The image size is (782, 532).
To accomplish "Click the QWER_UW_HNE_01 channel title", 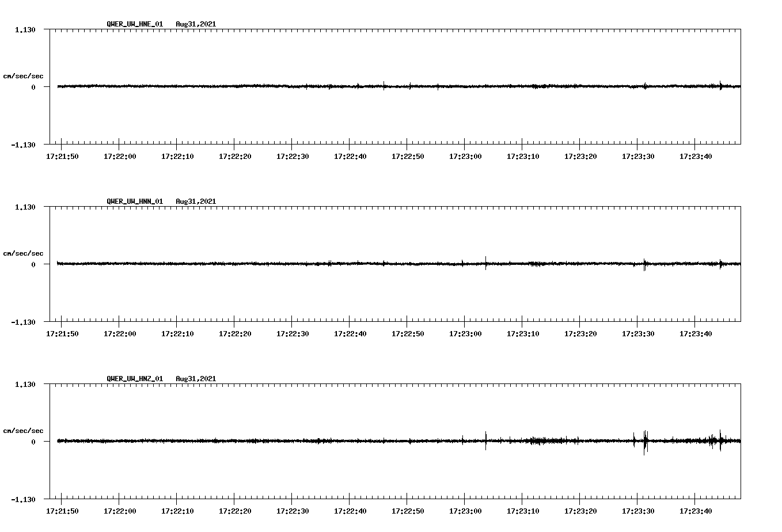I will (135, 24).
